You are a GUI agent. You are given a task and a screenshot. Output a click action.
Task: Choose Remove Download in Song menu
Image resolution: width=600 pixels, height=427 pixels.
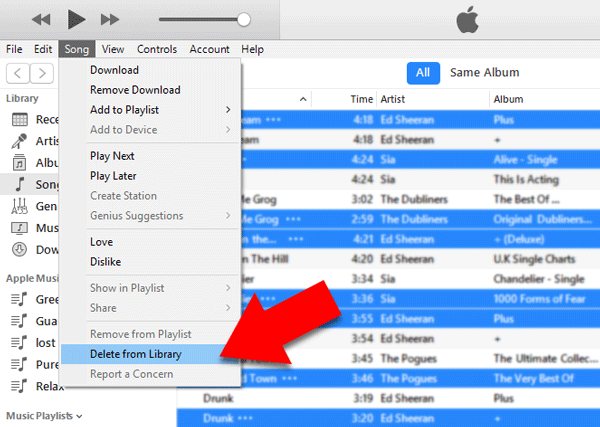150,90
